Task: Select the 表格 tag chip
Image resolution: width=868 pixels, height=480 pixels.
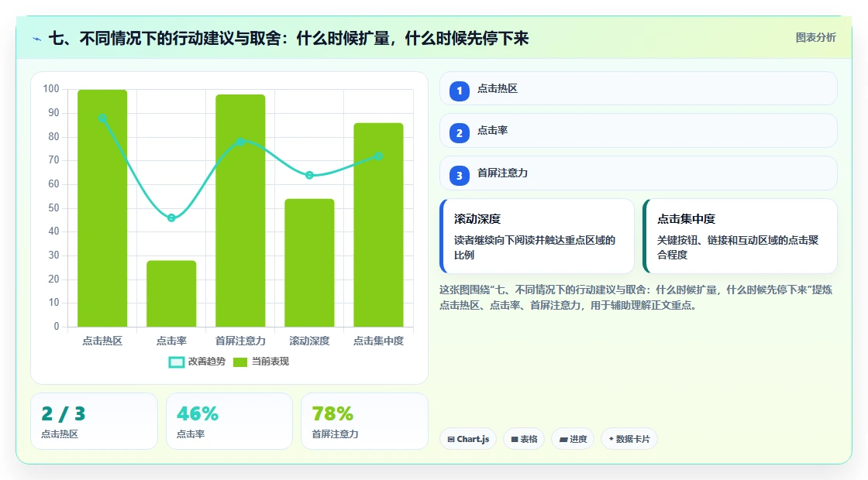Action: pos(524,439)
